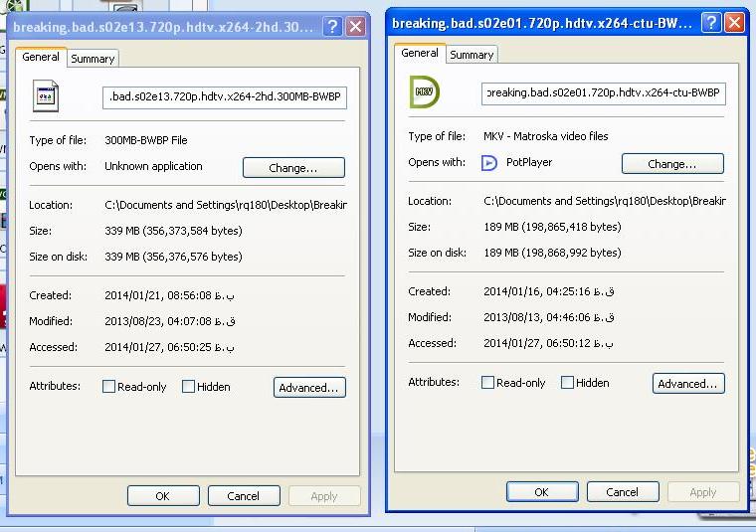Viewport: 756px width, 532px height.
Task: Click the created date 2014/01/21, 08:56:08
Action: coord(169,295)
